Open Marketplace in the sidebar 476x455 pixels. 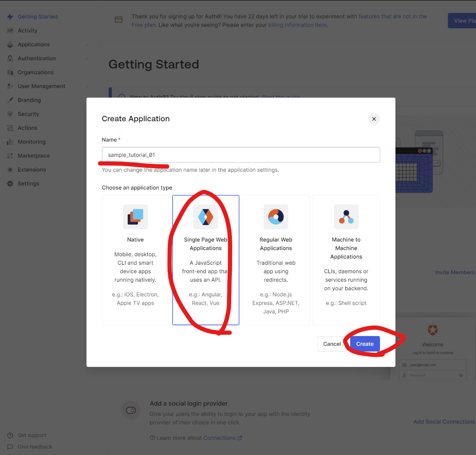(x=34, y=156)
